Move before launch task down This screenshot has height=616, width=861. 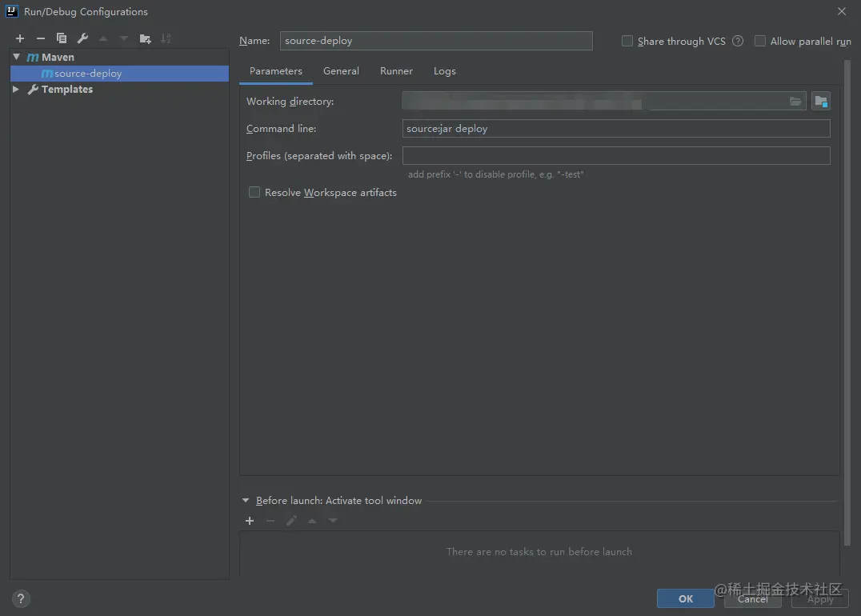pyautogui.click(x=333, y=521)
